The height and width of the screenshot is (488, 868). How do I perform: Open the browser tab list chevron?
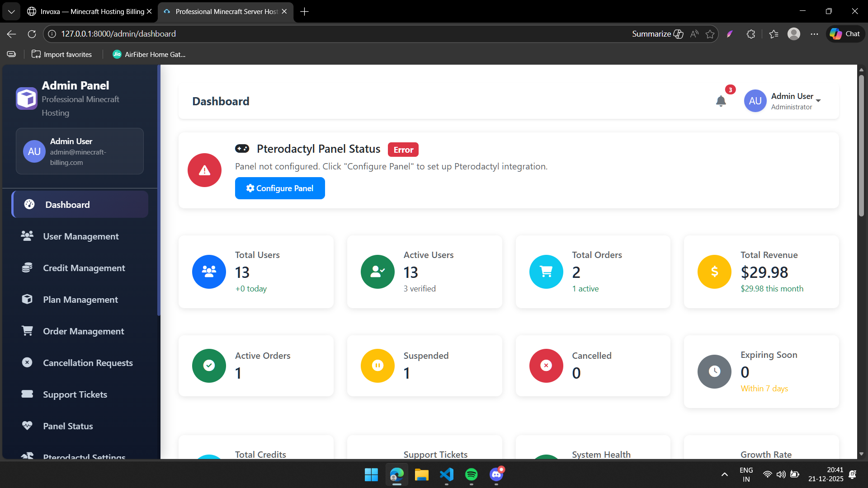click(x=11, y=11)
